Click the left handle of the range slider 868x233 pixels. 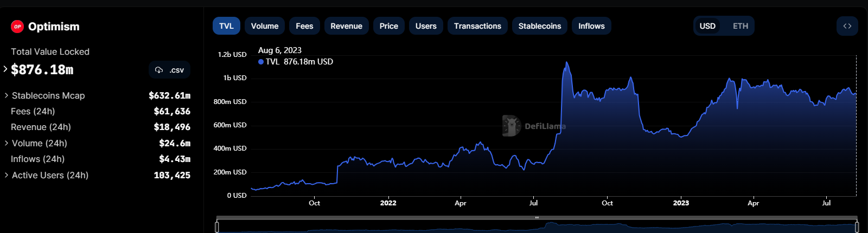(x=217, y=226)
